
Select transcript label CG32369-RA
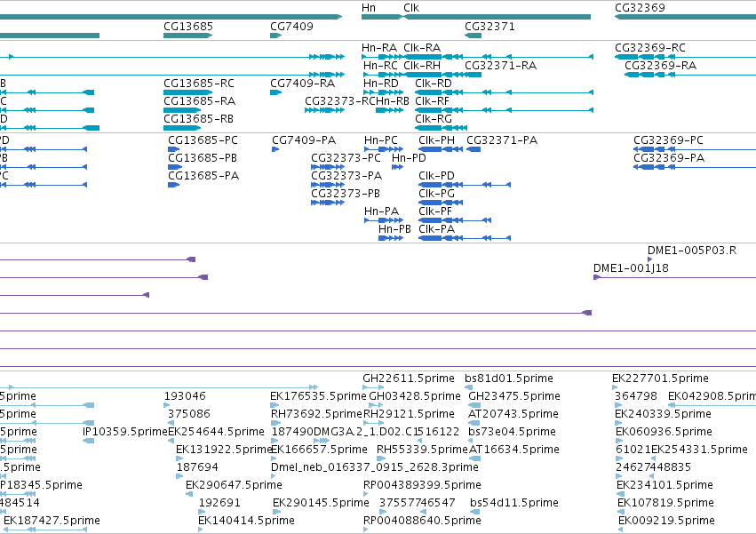(661, 66)
